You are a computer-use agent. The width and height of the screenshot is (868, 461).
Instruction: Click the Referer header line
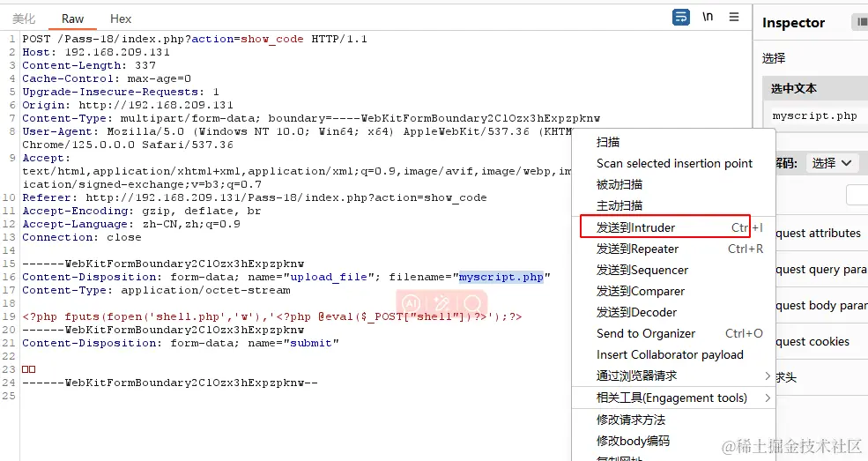point(254,197)
